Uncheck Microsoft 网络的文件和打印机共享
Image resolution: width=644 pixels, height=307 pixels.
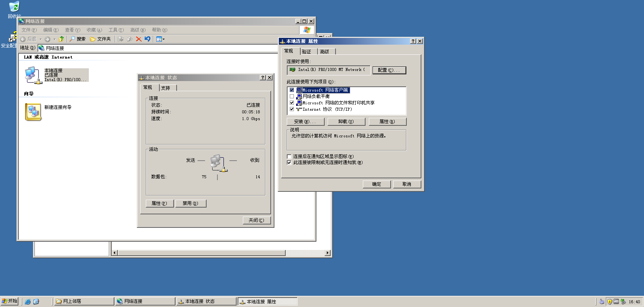[292, 103]
